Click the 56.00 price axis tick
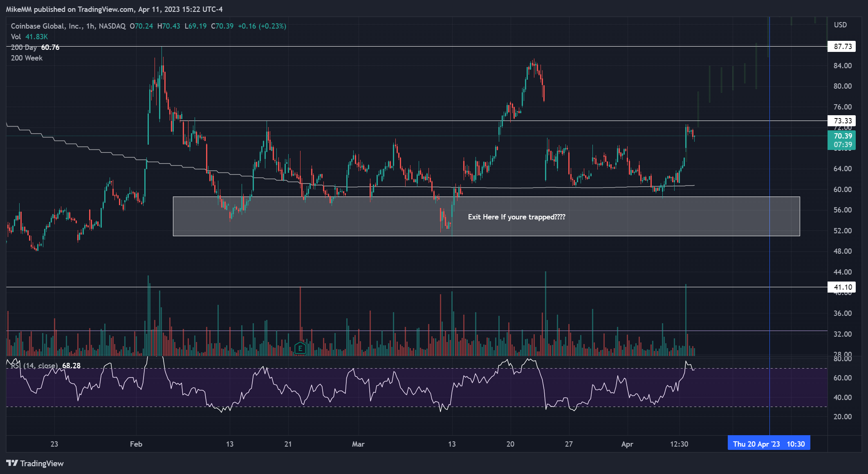868x474 pixels. (x=843, y=210)
